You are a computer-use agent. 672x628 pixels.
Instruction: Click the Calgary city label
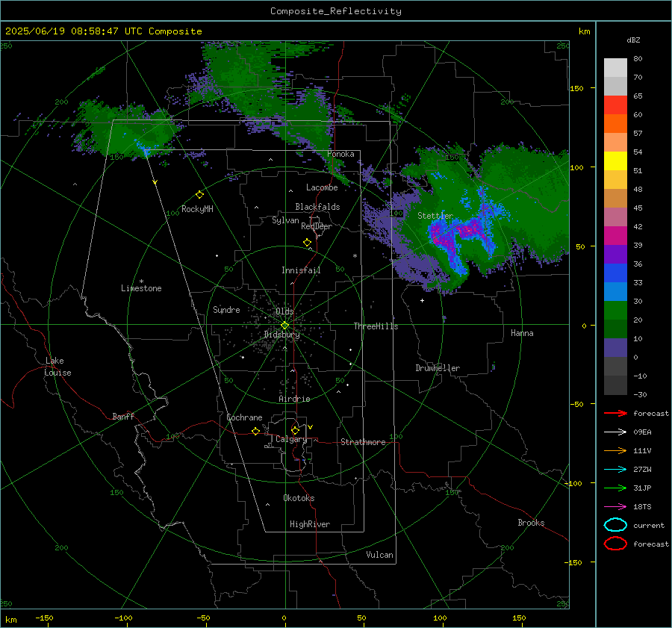(291, 439)
